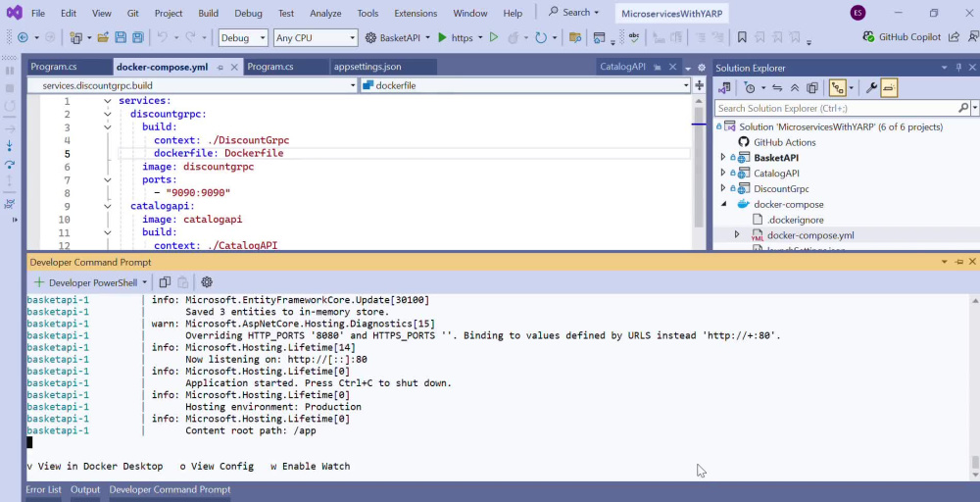Open the Debug configuration dropdown
This screenshot has width=980, height=502.
tap(244, 37)
